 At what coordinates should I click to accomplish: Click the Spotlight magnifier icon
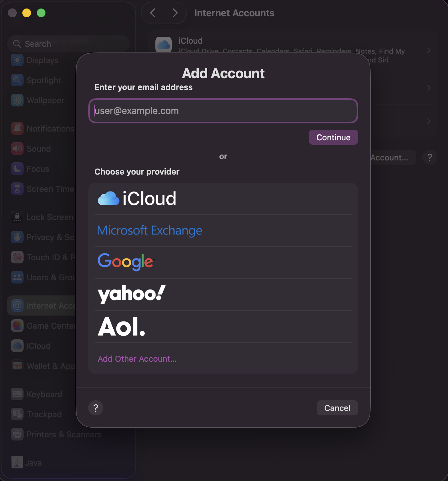pyautogui.click(x=17, y=80)
